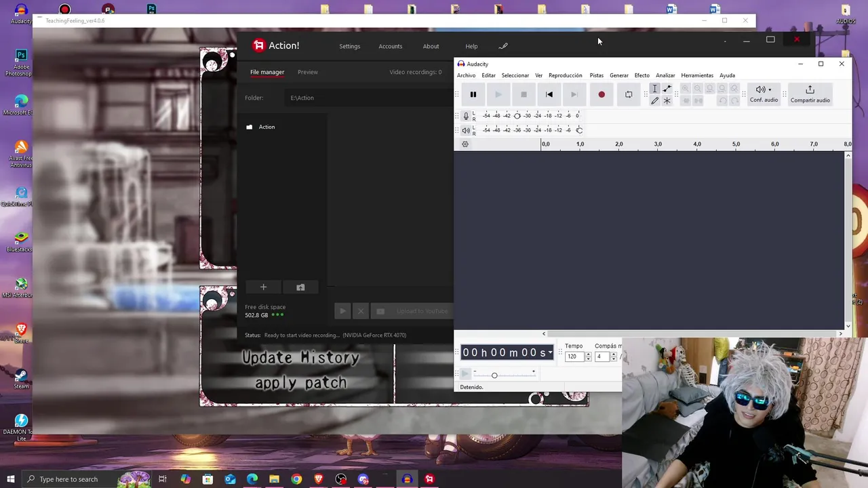Click the Tempo value field
This screenshot has width=868, height=488.
574,357
